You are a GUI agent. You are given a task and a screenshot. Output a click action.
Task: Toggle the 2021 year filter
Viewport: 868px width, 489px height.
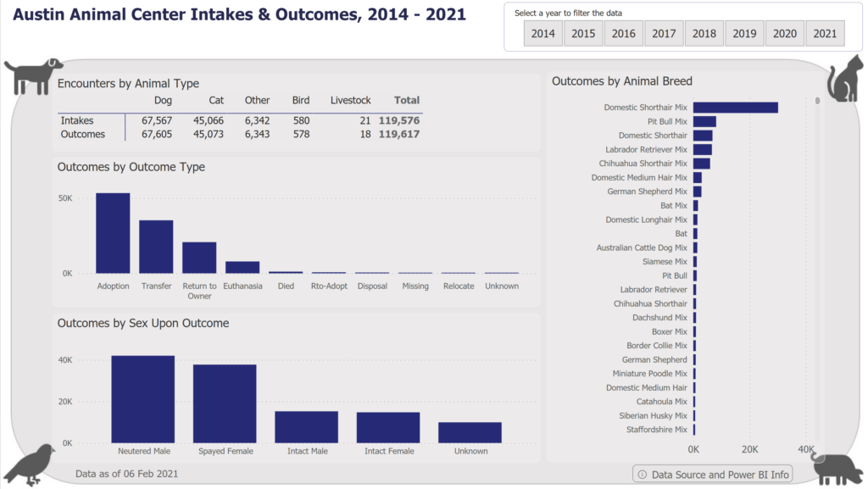pos(824,33)
